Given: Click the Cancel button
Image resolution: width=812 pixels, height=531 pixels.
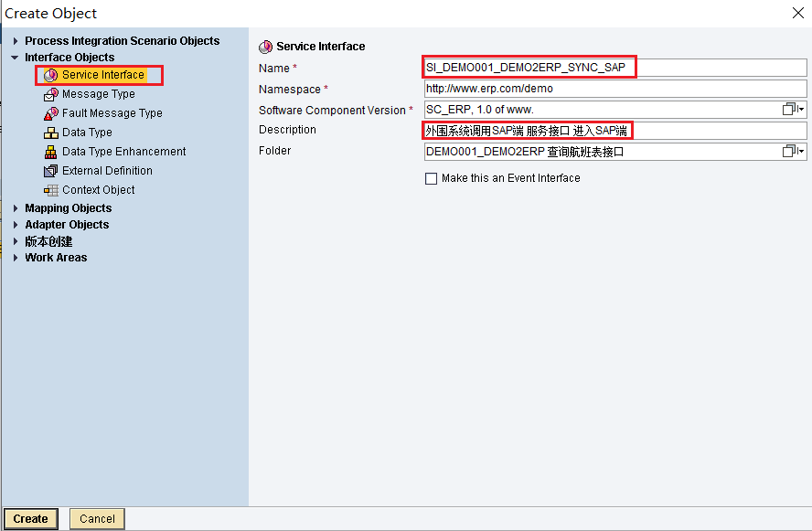Looking at the screenshot, I should coord(97,519).
